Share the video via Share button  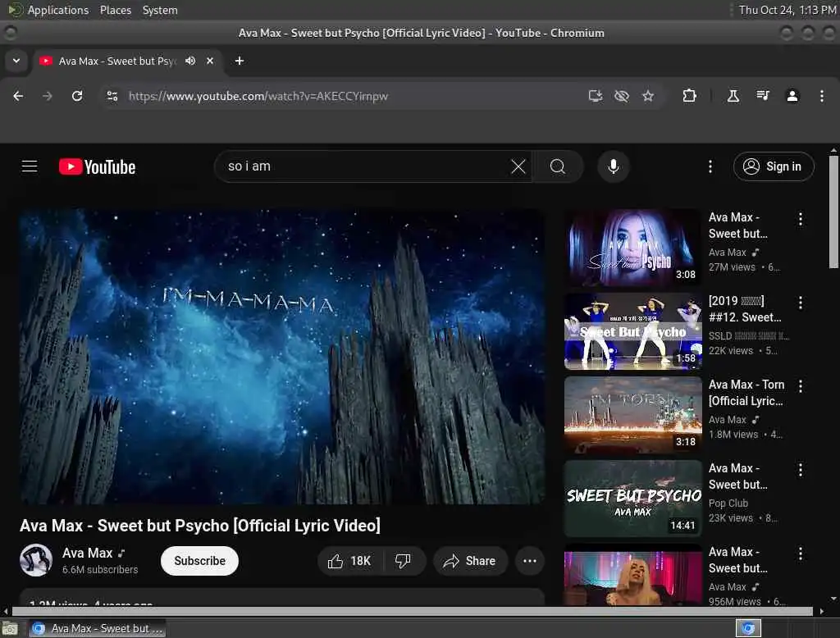click(x=469, y=561)
